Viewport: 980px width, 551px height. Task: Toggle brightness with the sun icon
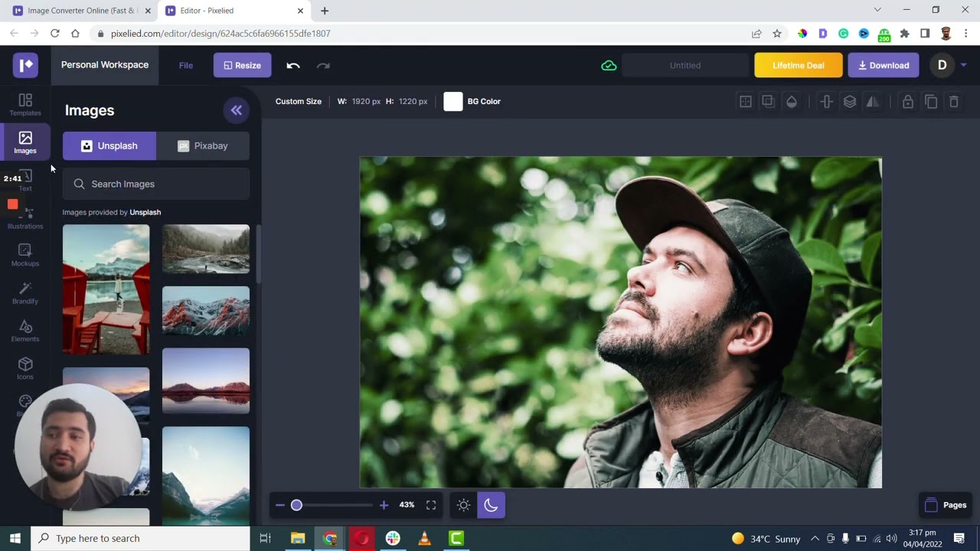click(x=463, y=504)
